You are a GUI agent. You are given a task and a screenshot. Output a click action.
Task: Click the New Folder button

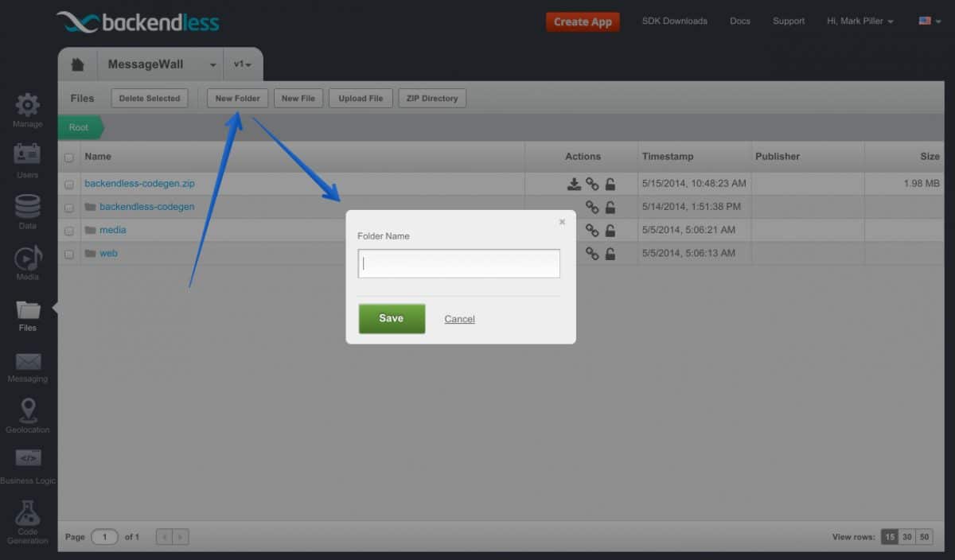click(237, 99)
